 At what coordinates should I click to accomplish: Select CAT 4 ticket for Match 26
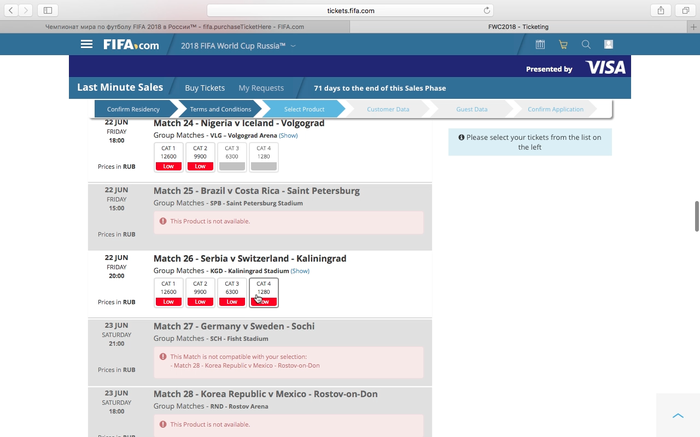(x=263, y=292)
